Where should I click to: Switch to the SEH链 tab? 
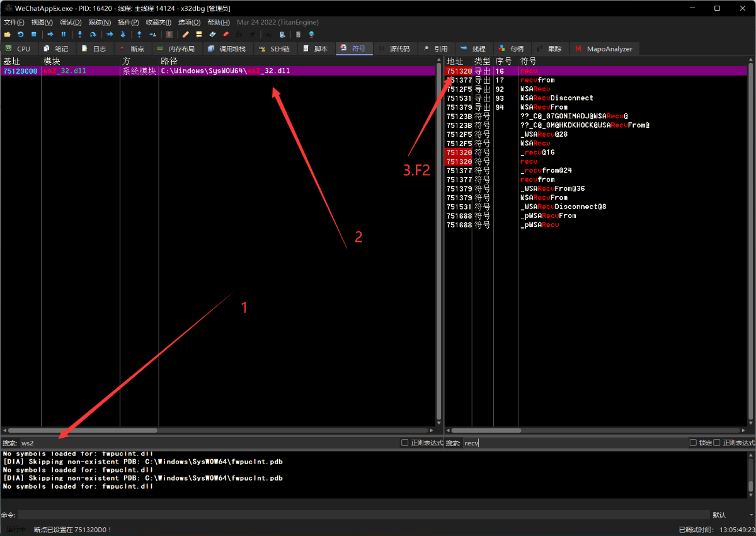[275, 48]
